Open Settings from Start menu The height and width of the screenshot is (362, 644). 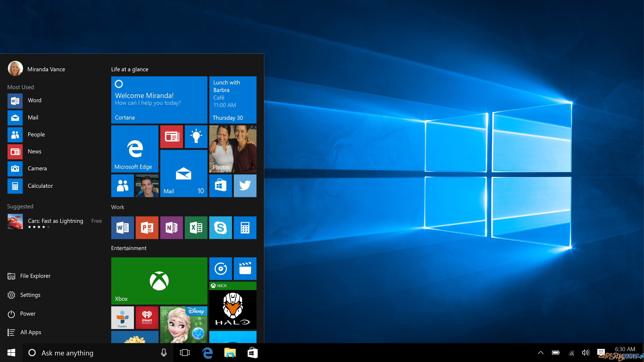point(30,294)
